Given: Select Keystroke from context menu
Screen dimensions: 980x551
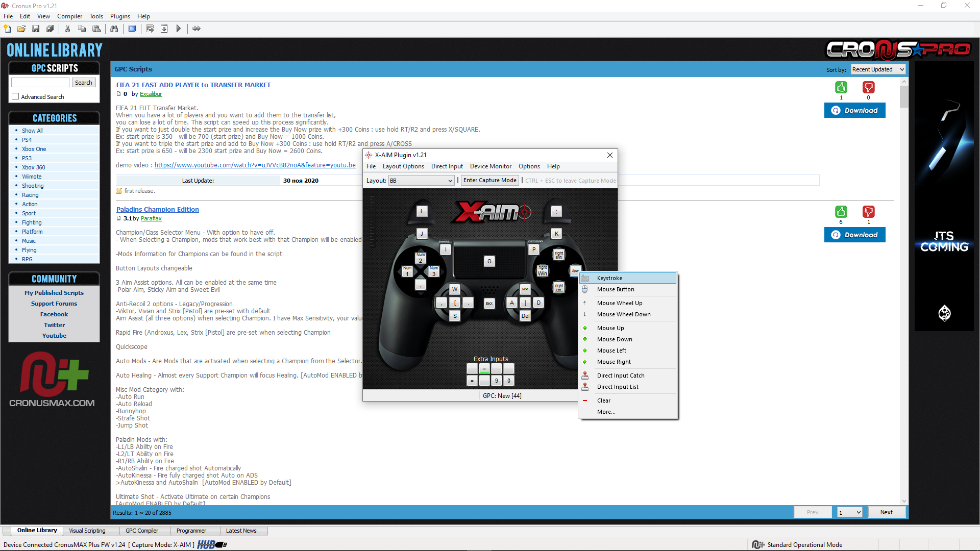Looking at the screenshot, I should 609,278.
